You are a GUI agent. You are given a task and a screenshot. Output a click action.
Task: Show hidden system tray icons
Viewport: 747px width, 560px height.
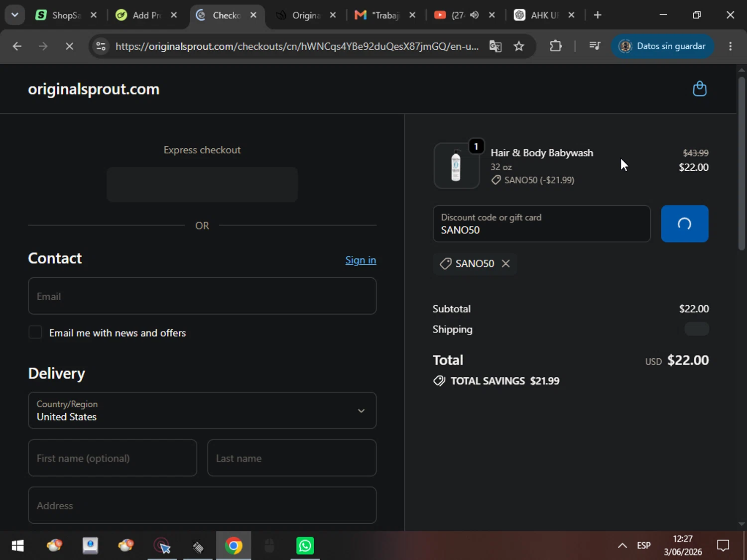622,546
